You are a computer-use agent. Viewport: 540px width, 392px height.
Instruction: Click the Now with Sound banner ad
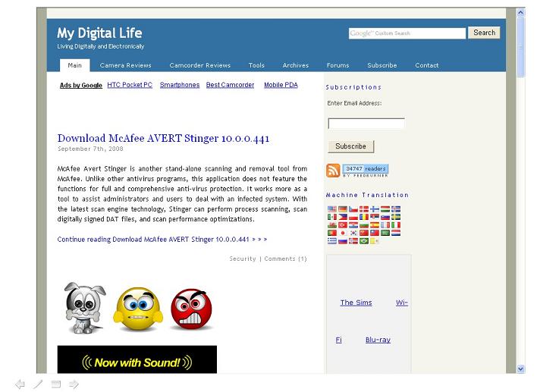pyautogui.click(x=137, y=359)
